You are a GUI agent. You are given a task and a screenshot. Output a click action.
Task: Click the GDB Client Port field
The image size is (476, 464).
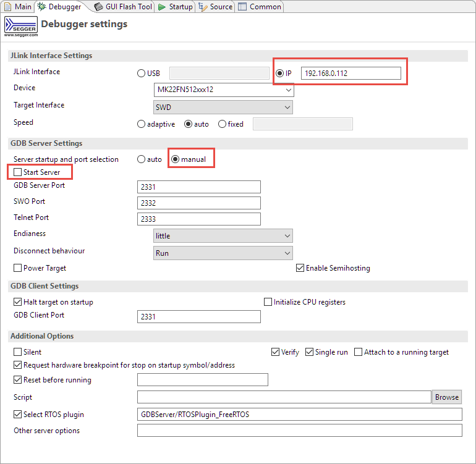pyautogui.click(x=199, y=317)
